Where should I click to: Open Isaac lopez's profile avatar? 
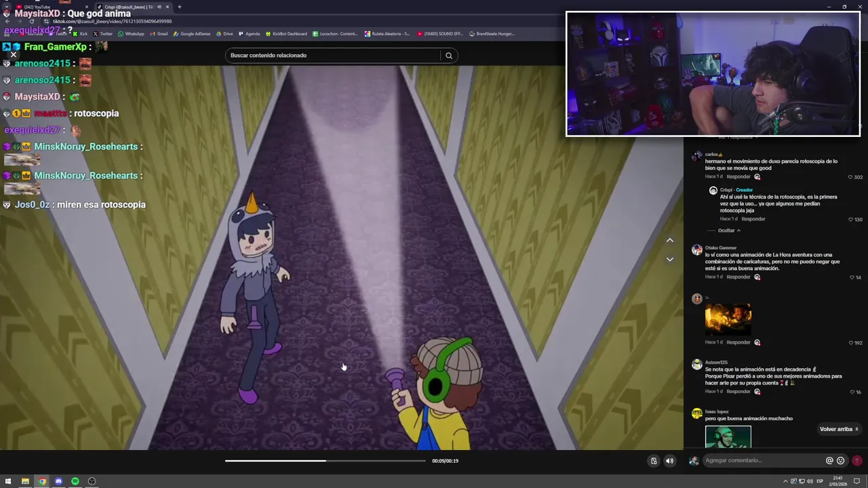696,413
